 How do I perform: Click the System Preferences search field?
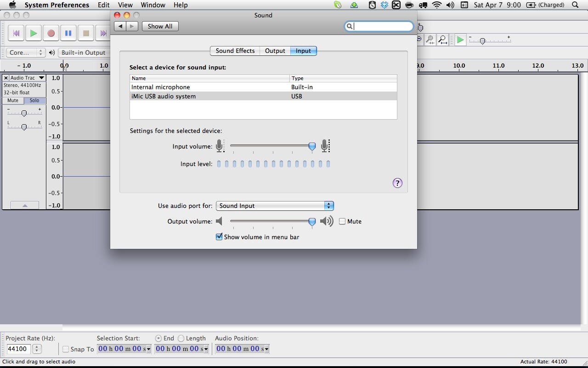(x=379, y=26)
